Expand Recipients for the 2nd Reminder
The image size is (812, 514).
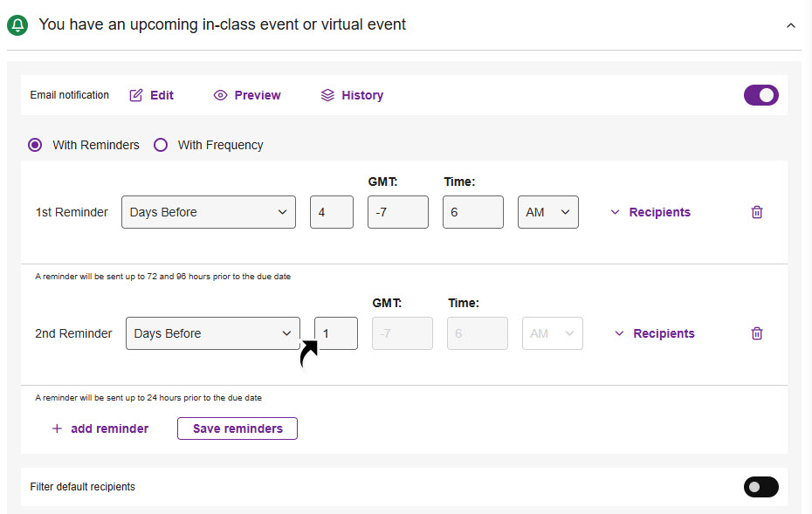pos(655,333)
